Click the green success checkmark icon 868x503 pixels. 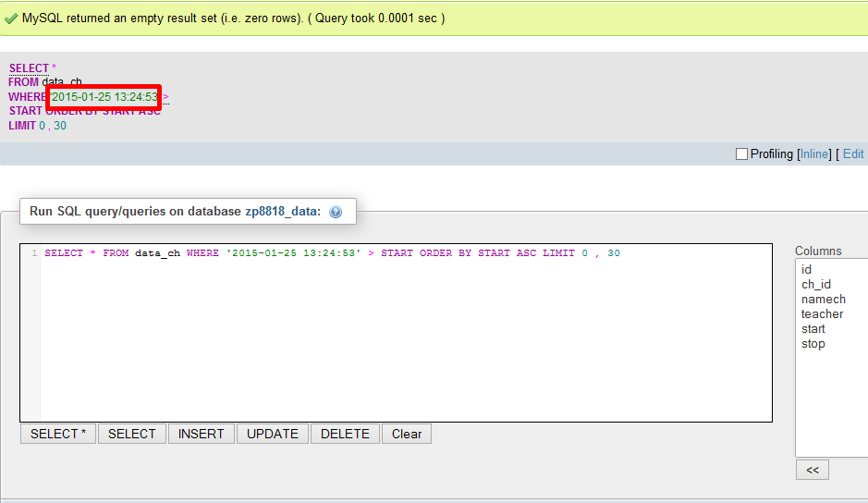click(10, 18)
